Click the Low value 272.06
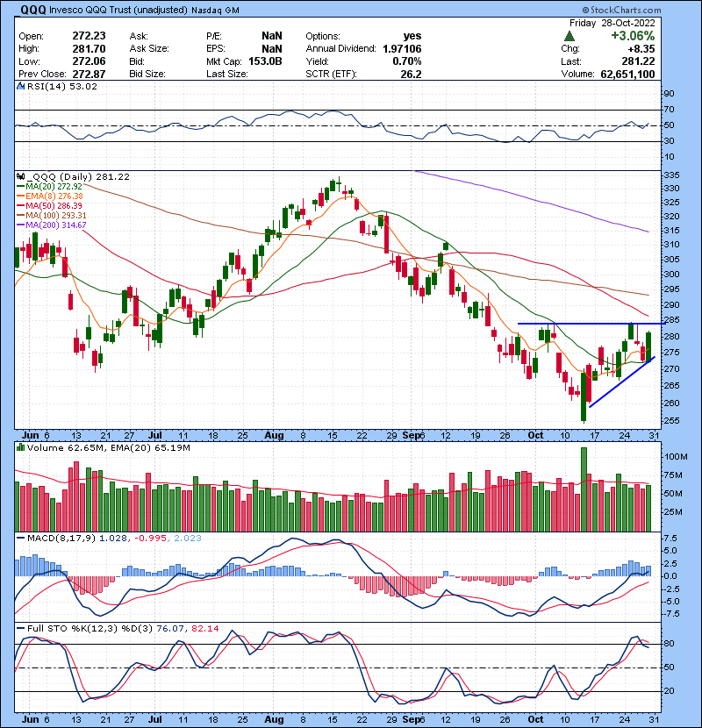702x728 pixels. tap(89, 61)
